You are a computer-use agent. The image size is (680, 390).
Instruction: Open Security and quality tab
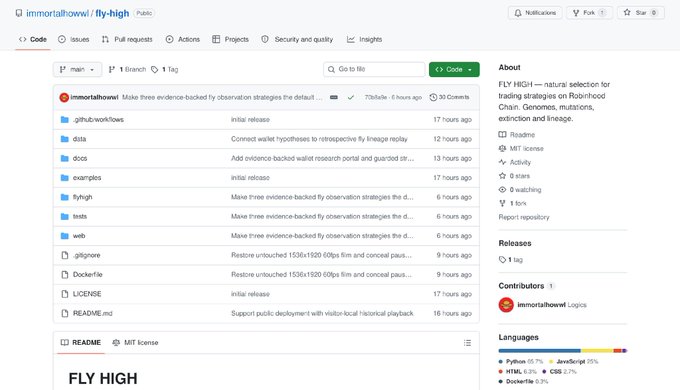coord(297,39)
